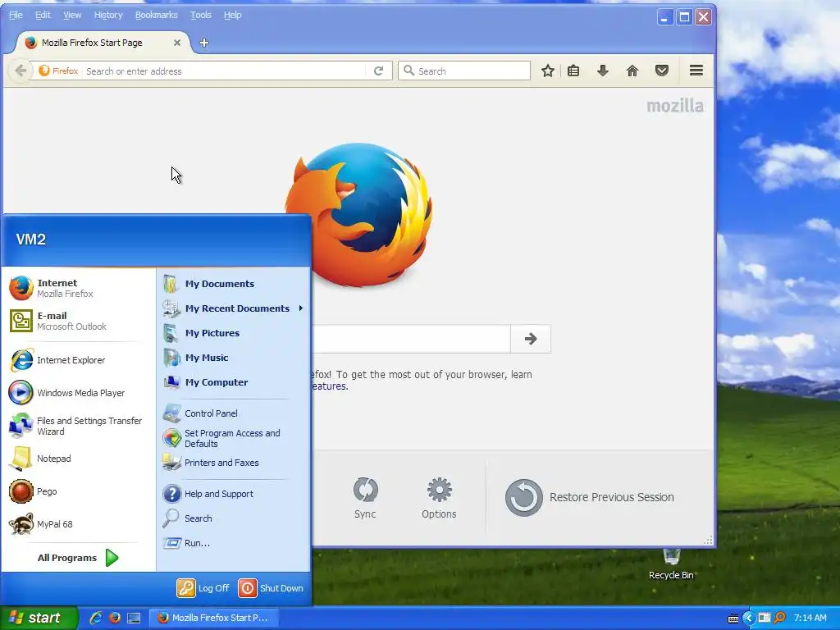Click the Pocket icon in toolbar
Viewport: 840px width, 630px height.
click(662, 71)
